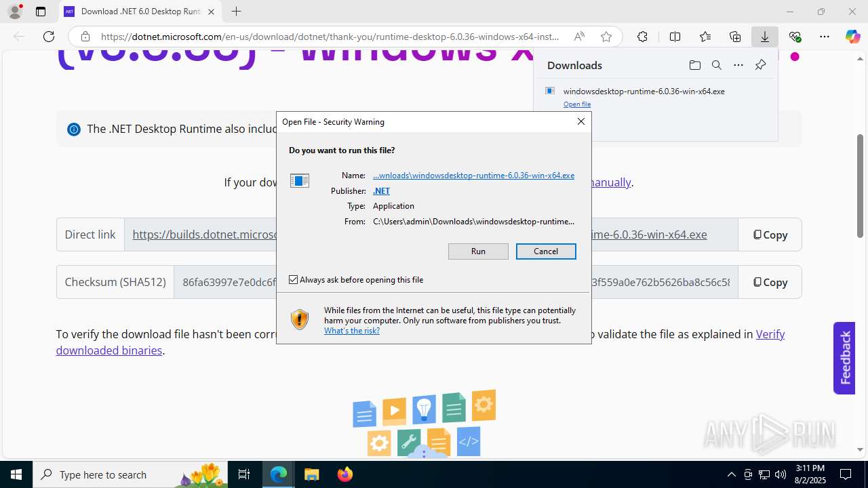The width and height of the screenshot is (868, 488).
Task: Click the address bar URL
Action: click(x=330, y=37)
